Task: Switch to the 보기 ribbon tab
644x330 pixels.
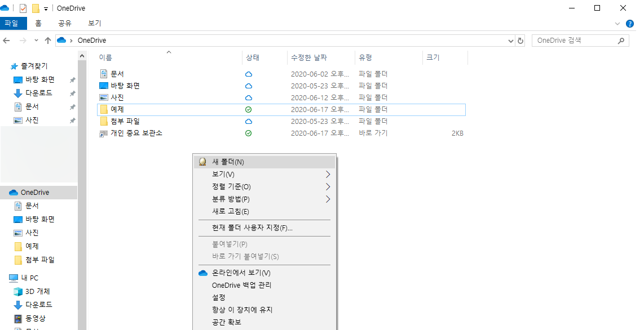Action: pos(95,23)
